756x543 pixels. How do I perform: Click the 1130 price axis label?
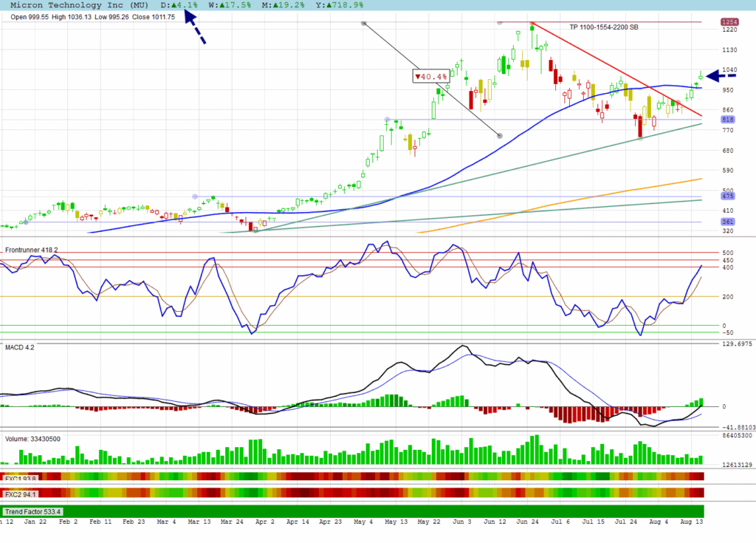[729, 49]
